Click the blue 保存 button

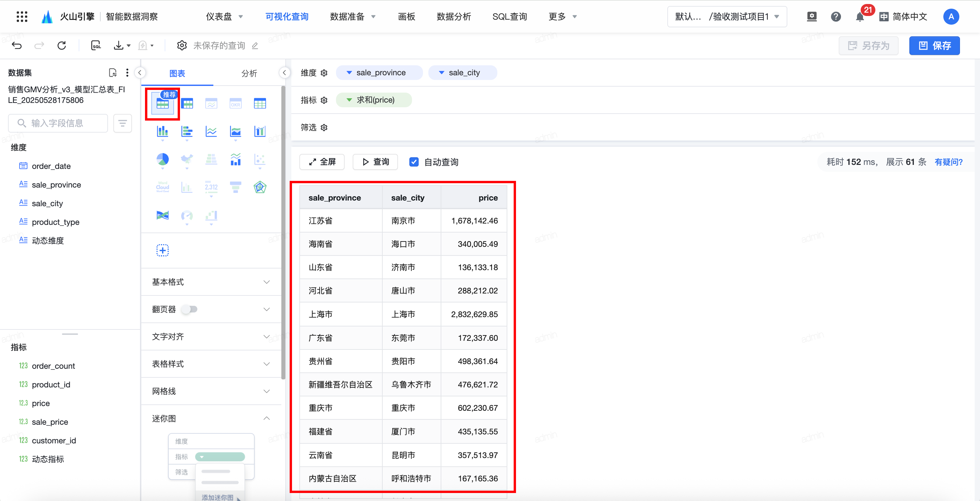click(934, 46)
